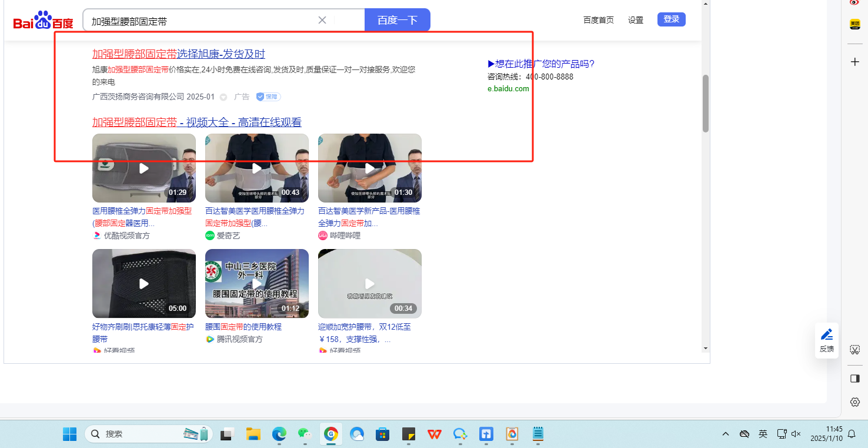
Task: Open the 设置 menu at top
Action: coord(636,20)
